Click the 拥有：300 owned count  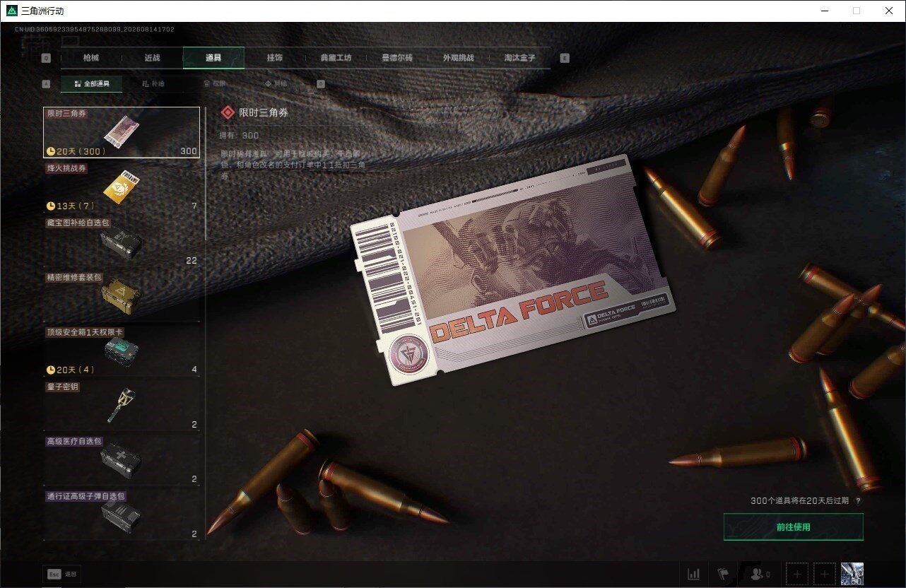click(240, 135)
